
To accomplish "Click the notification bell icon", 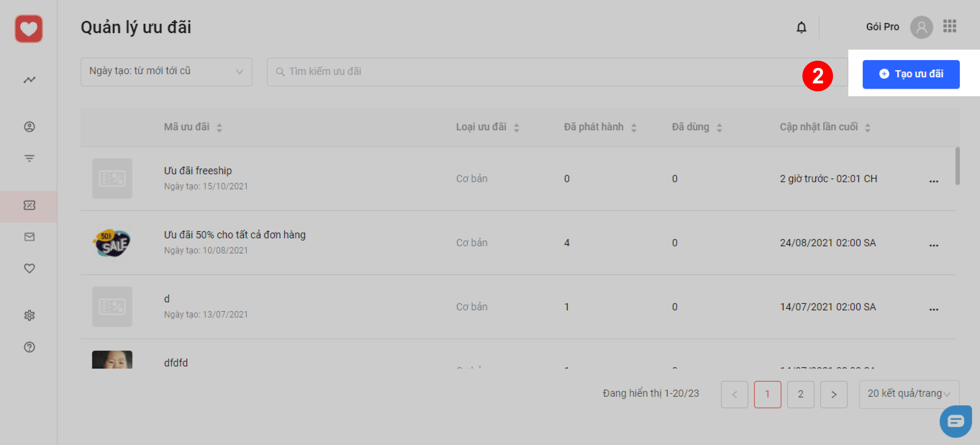I will point(801,27).
